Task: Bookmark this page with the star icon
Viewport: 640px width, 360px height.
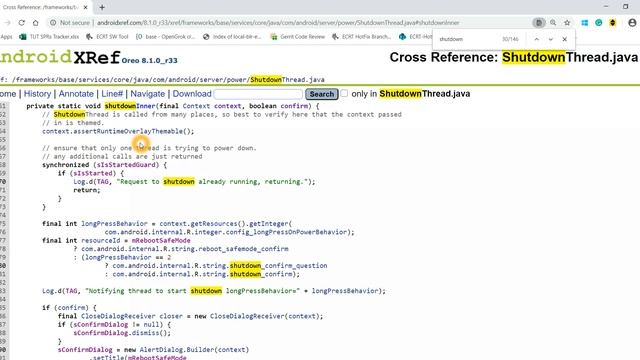Action: [x=567, y=23]
